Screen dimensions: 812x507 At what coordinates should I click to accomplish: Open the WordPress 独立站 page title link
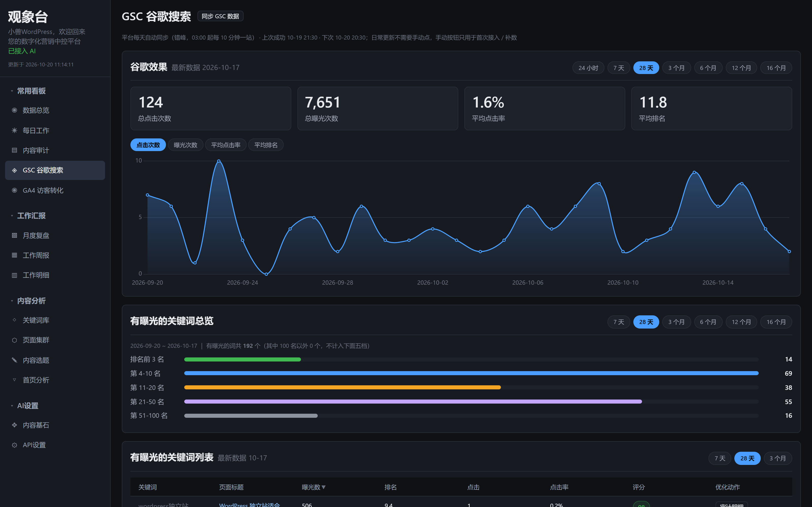(249, 505)
